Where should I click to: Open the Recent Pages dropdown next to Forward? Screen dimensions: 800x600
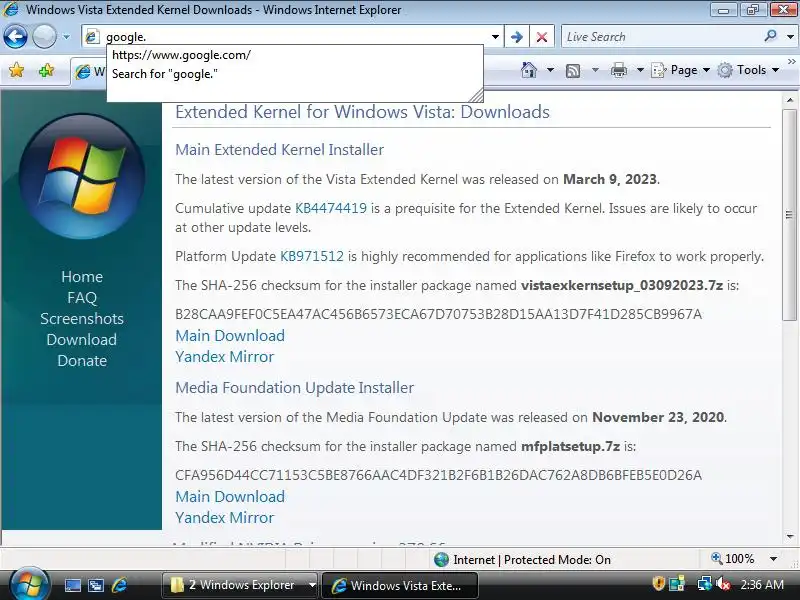point(66,37)
